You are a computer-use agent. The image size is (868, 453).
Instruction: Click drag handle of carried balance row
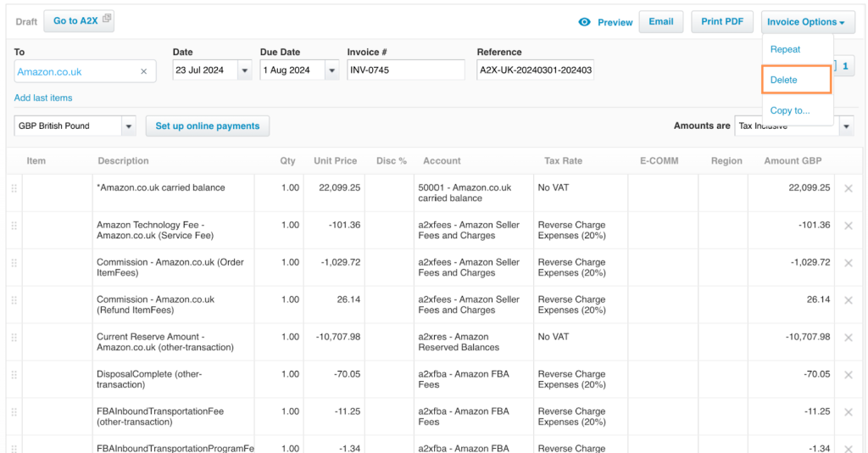[x=14, y=188]
